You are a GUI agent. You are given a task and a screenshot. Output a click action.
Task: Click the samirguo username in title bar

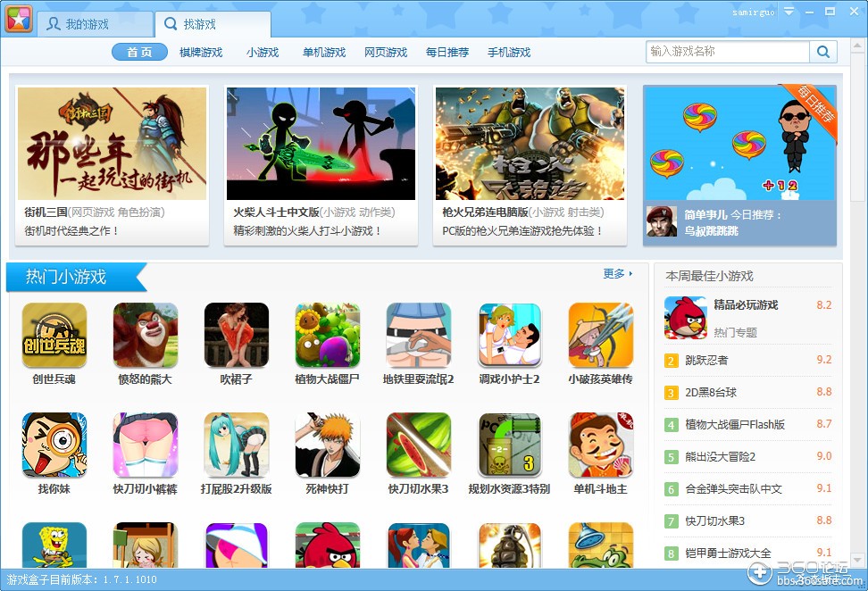pyautogui.click(x=754, y=12)
